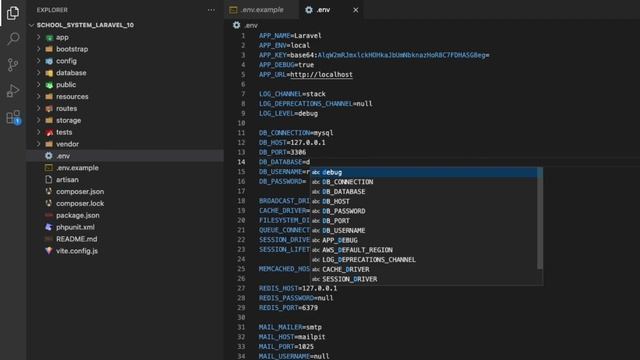Open Source Control view icon
Viewport: 640px width, 360px height.
[x=13, y=64]
